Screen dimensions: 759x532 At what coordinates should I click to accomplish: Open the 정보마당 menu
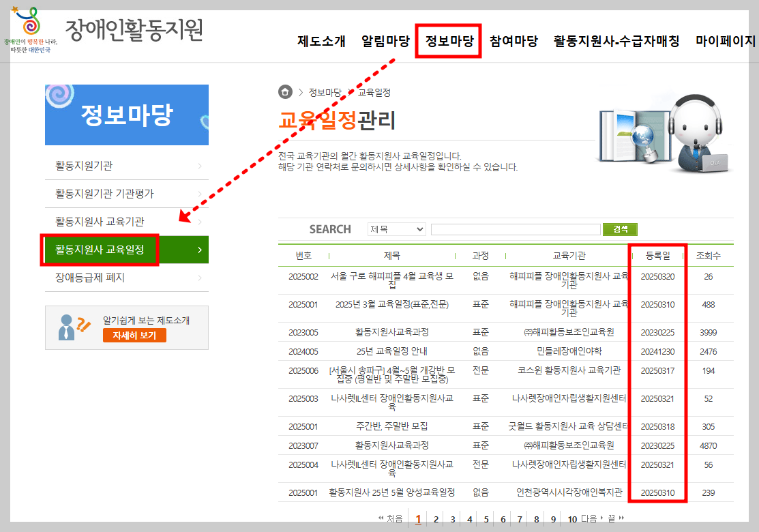(449, 41)
